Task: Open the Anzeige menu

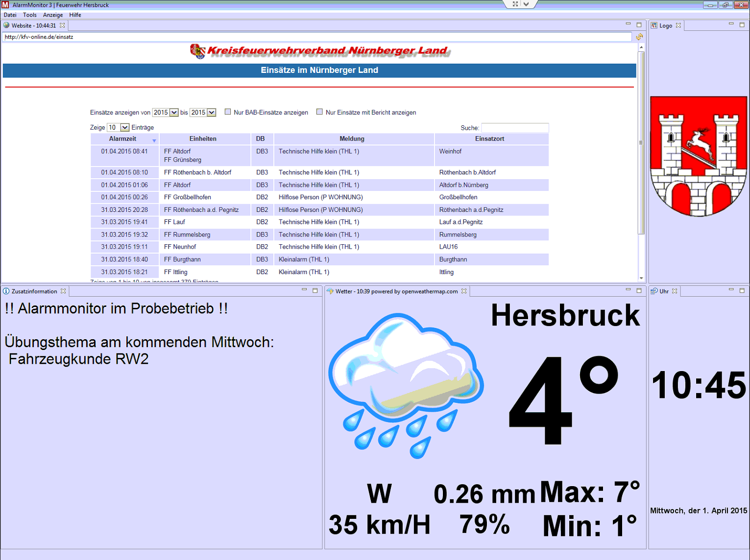Action: (53, 15)
